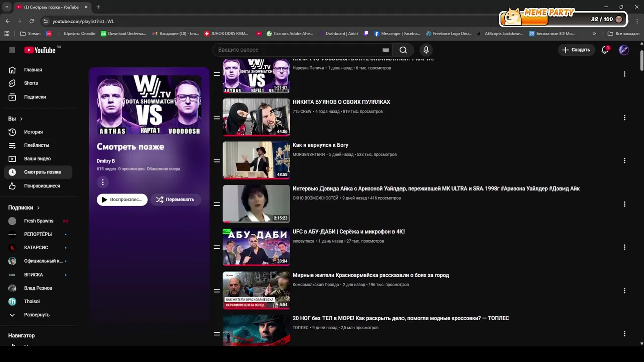This screenshot has width=644, height=362.
Task: Click the Перемешать shuffle button
Action: pyautogui.click(x=176, y=199)
